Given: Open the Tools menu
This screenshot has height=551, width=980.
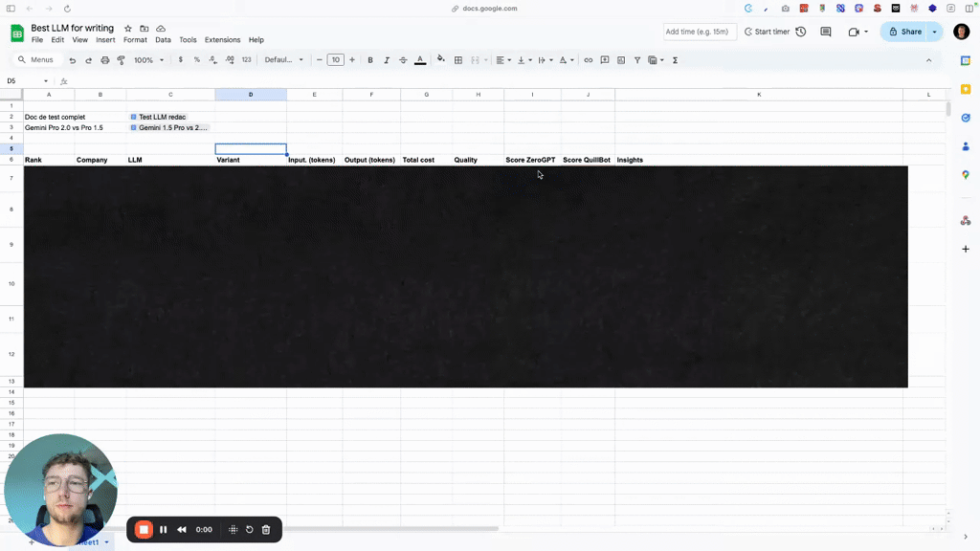Looking at the screenshot, I should pos(189,40).
